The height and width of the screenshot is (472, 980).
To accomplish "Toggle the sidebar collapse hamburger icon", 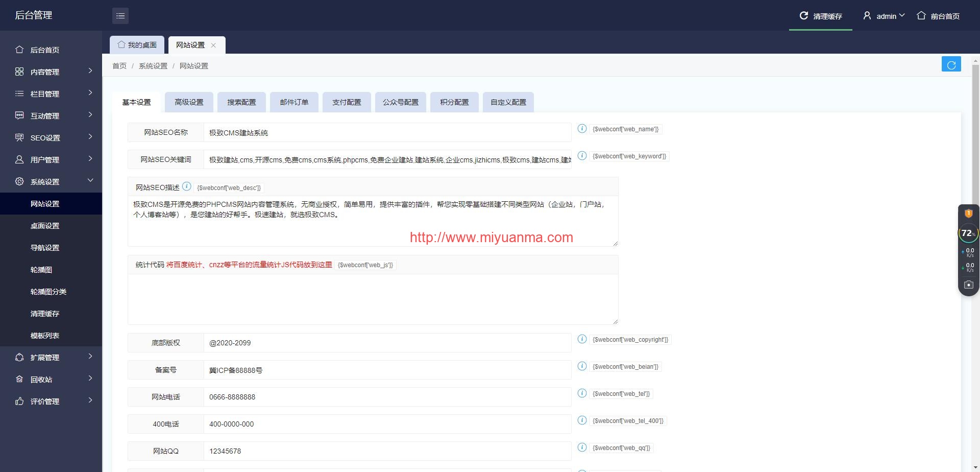I will click(x=120, y=16).
